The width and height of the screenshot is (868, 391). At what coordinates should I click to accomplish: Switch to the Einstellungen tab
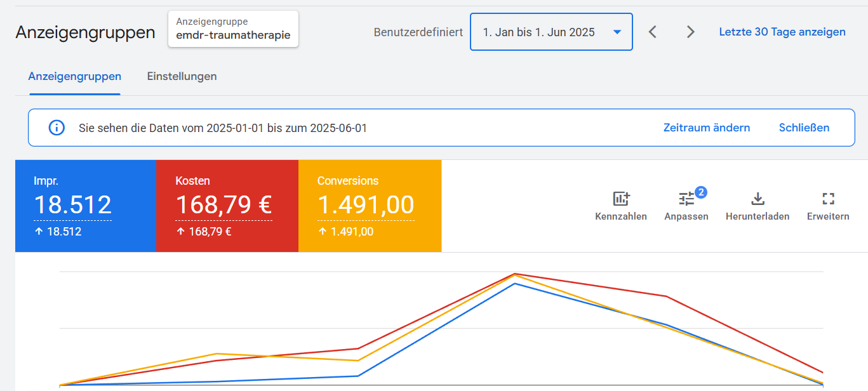182,76
